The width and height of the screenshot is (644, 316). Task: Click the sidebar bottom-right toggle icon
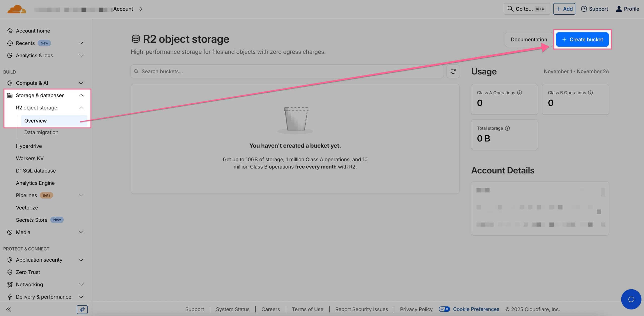point(82,309)
